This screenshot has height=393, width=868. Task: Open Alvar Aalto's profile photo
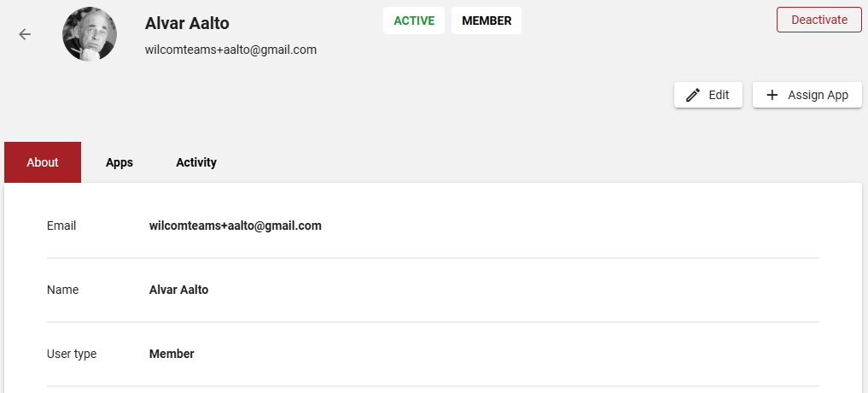pyautogui.click(x=90, y=34)
